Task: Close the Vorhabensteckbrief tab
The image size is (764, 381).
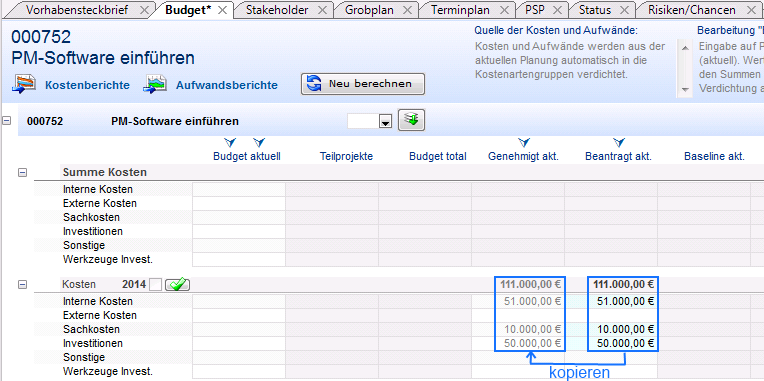Action: 144,10
